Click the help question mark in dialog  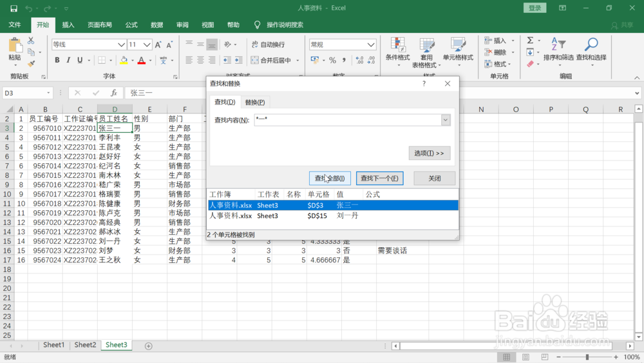(424, 83)
